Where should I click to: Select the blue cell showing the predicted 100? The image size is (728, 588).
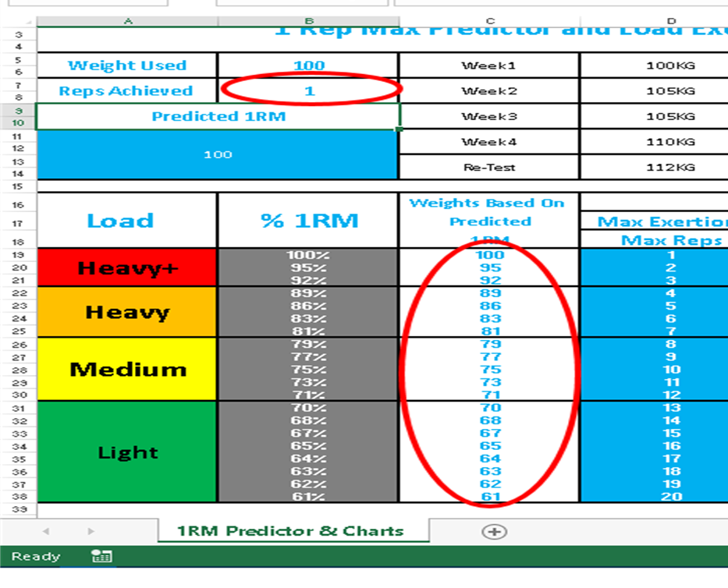[x=218, y=154]
